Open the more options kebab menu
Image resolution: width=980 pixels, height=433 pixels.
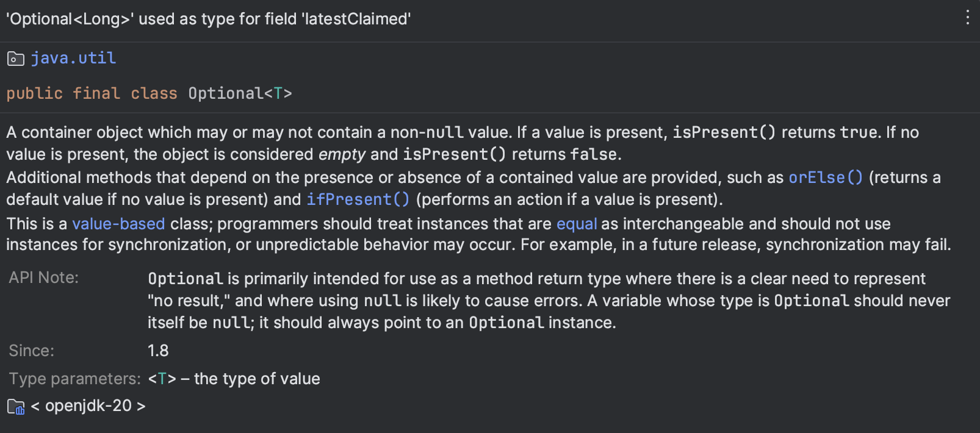click(967, 18)
